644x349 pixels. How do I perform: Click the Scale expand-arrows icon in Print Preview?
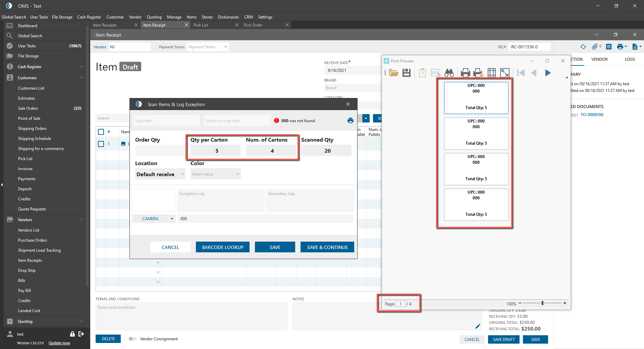coord(505,73)
